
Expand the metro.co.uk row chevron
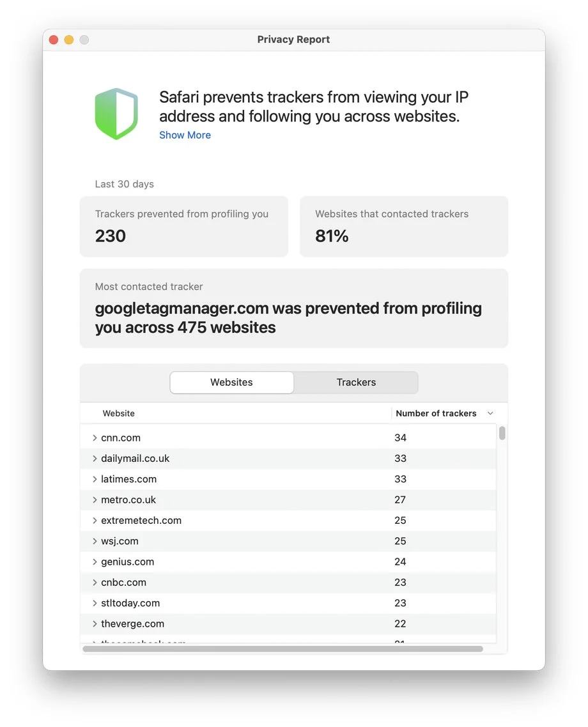click(95, 500)
